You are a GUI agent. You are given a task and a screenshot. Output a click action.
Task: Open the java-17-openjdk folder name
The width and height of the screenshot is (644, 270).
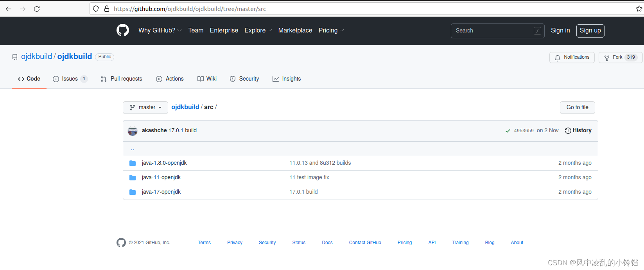(x=161, y=192)
